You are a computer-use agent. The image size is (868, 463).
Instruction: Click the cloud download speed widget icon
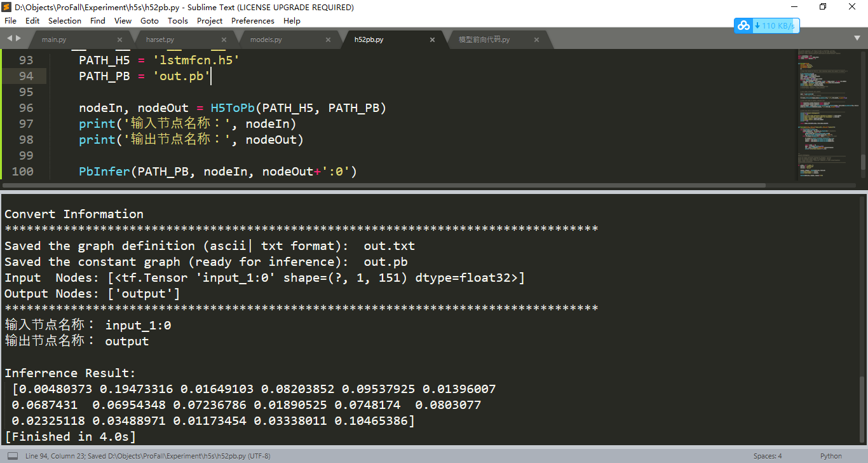tap(743, 25)
